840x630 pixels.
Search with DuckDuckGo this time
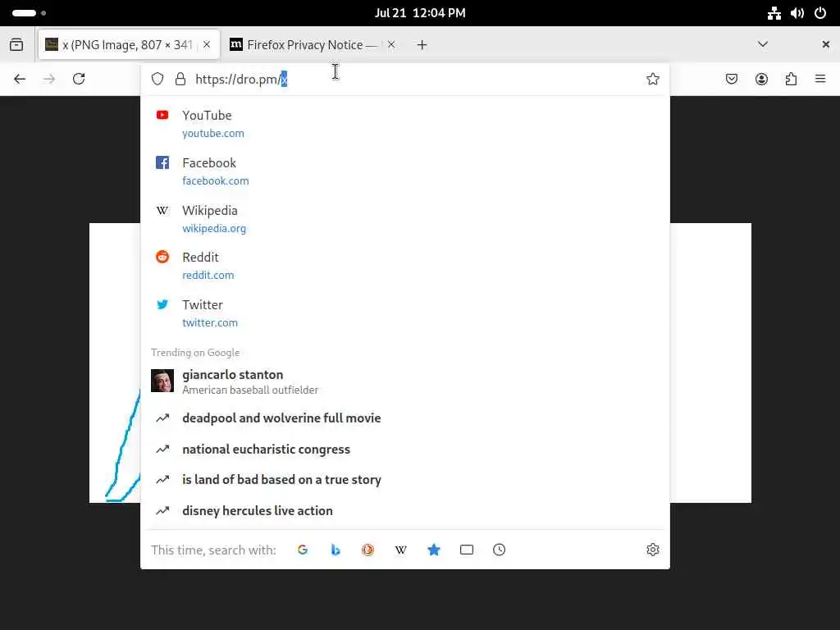(x=368, y=550)
